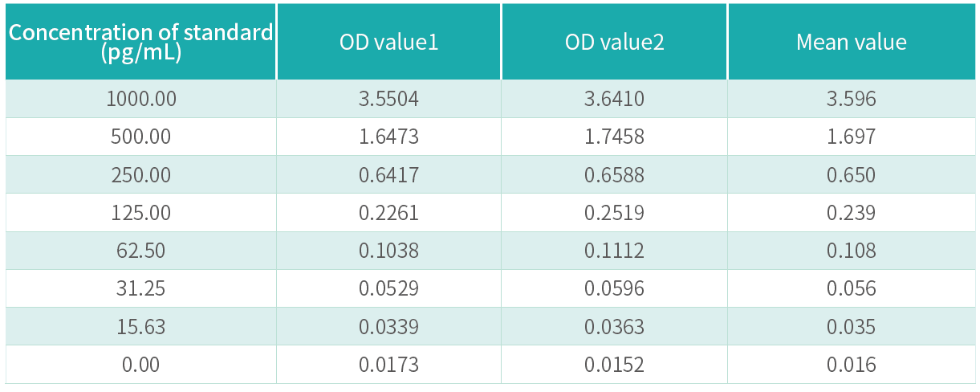Screen dimensions: 980x392
Task: Select OD value1 cell 3.5504
Action: [x=389, y=99]
